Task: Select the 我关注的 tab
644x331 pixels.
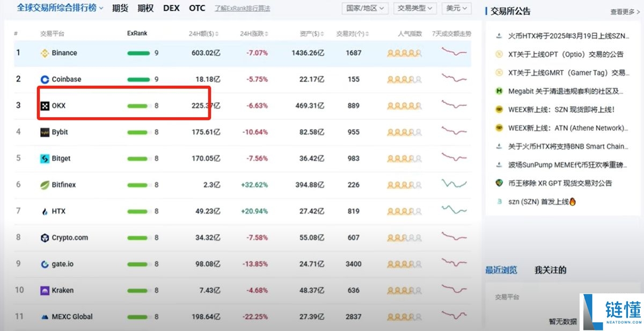Action: coord(550,270)
